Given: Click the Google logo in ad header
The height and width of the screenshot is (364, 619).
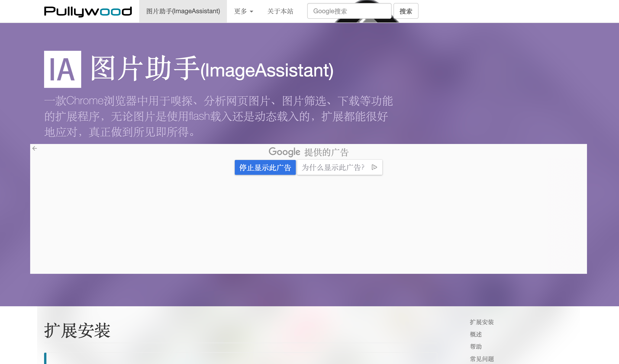Looking at the screenshot, I should pyautogui.click(x=284, y=152).
